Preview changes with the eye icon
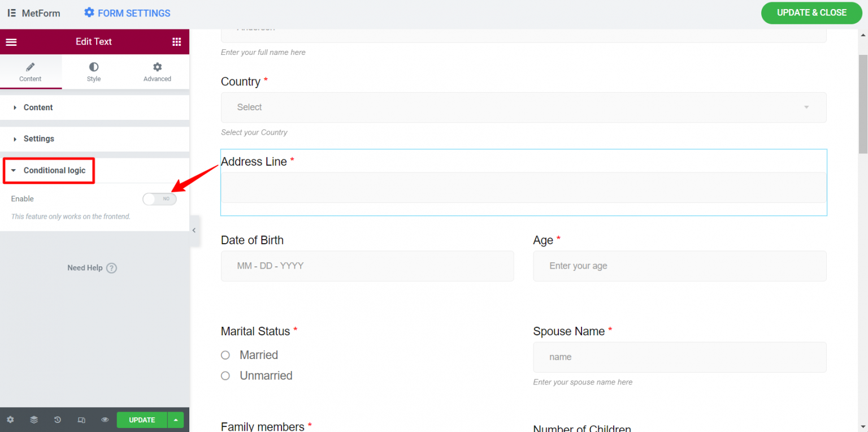868x432 pixels. [x=104, y=420]
